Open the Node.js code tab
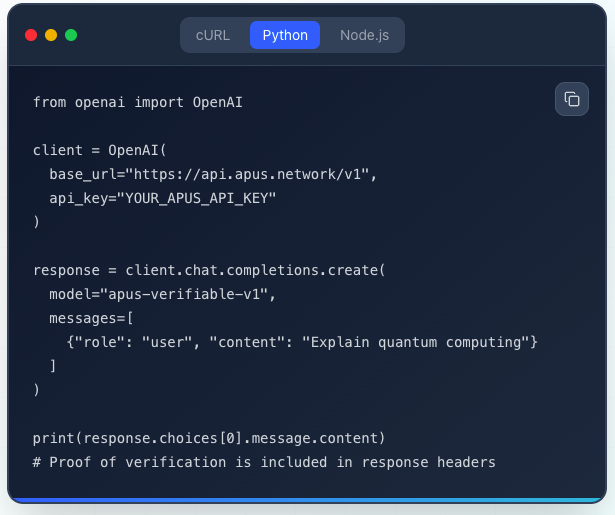 click(365, 35)
